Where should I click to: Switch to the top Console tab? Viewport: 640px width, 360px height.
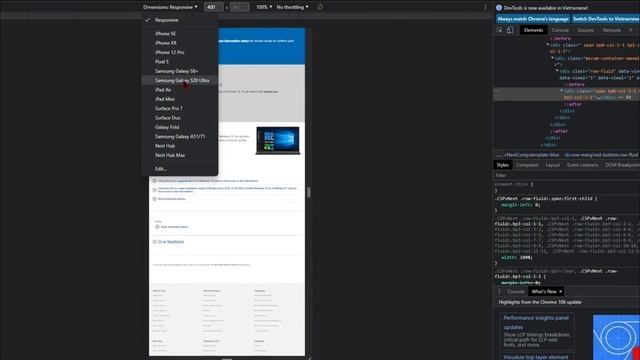tap(560, 30)
